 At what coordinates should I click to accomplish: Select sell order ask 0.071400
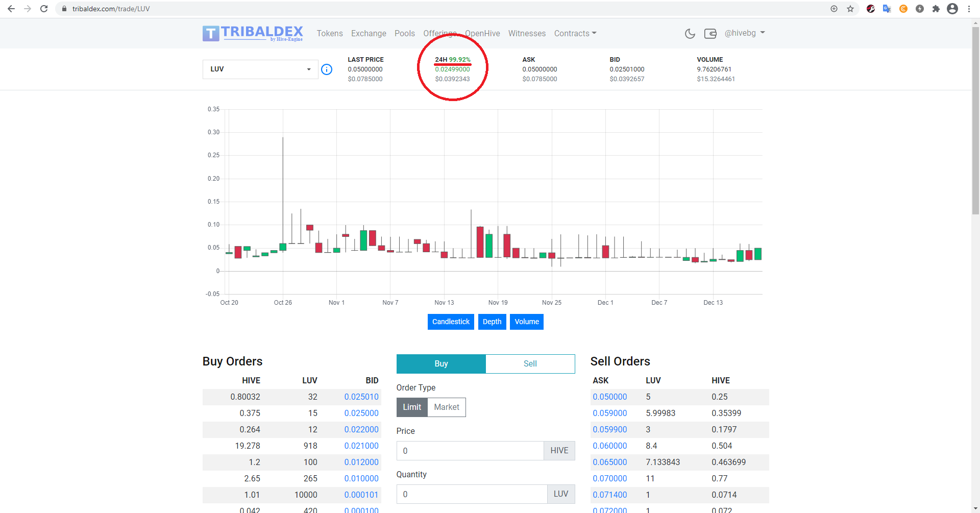click(610, 495)
